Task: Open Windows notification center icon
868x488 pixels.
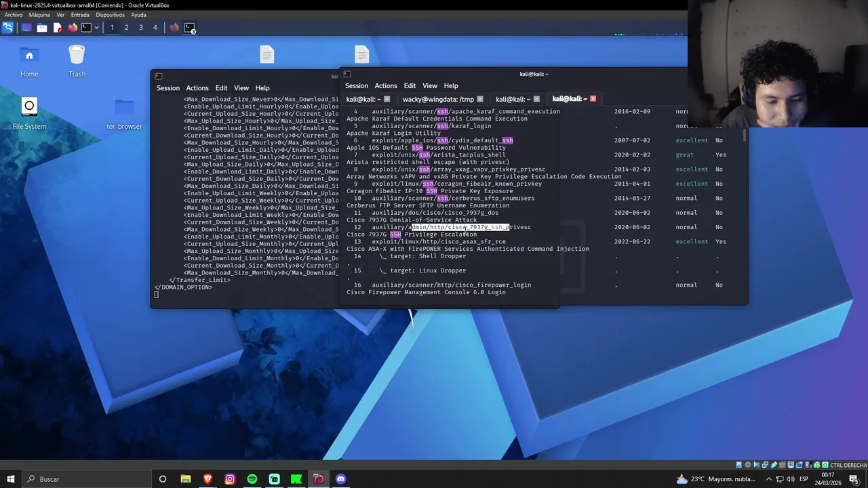Action: point(854,479)
